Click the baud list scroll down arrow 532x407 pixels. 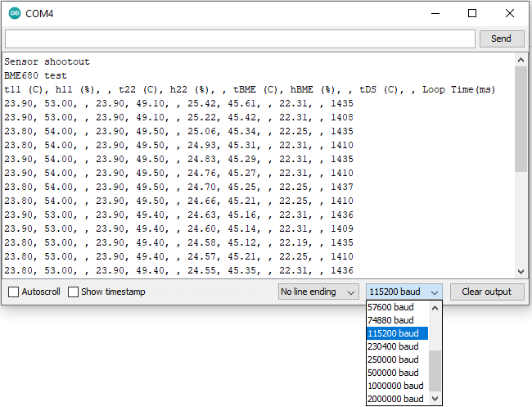click(x=435, y=399)
